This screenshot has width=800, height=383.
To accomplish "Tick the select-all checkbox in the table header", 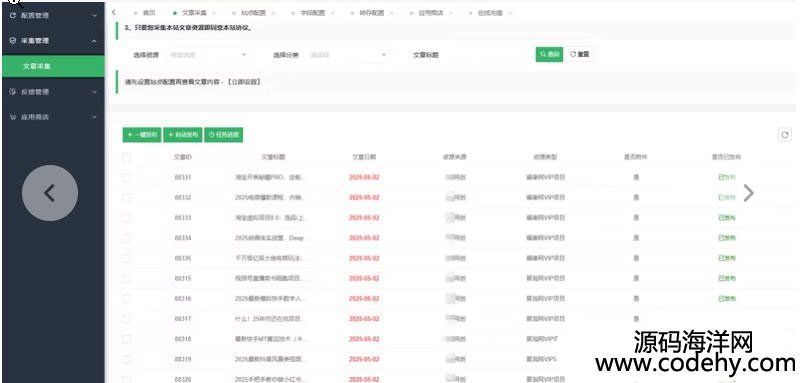I will point(127,158).
